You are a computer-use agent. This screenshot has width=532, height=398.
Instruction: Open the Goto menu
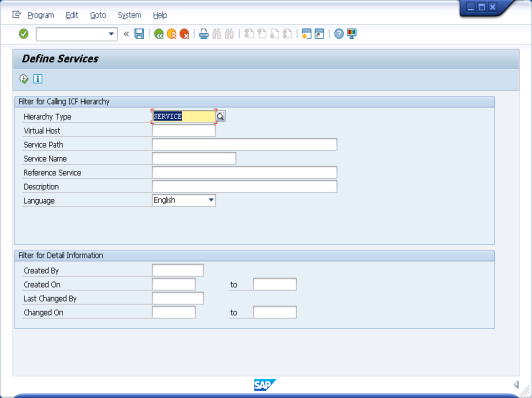(x=98, y=15)
